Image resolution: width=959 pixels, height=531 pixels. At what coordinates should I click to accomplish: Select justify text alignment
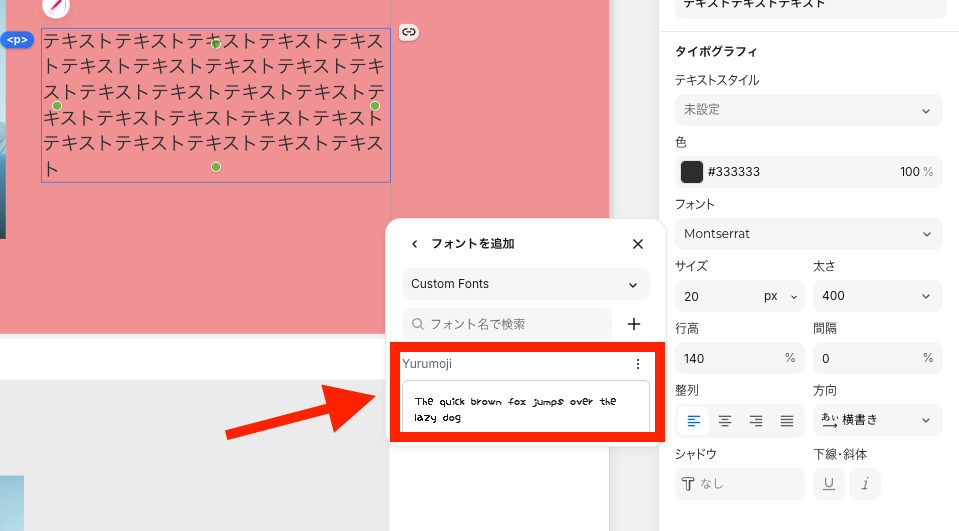(x=787, y=421)
